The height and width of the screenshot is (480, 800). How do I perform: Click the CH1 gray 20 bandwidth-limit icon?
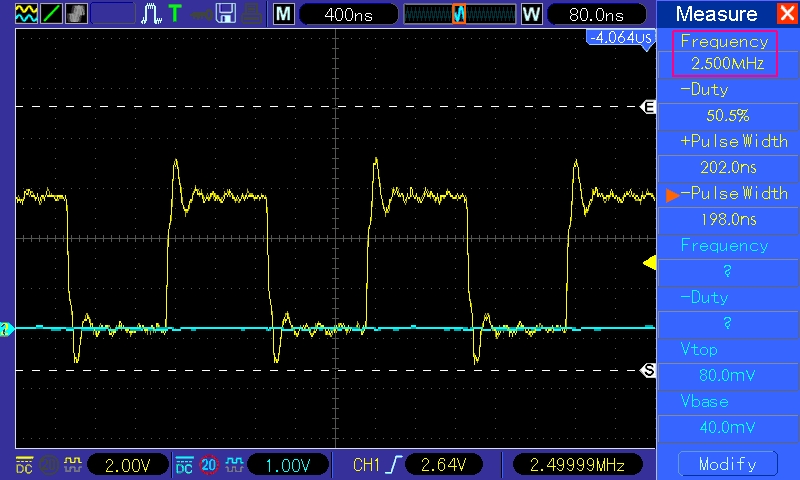pyautogui.click(x=48, y=465)
